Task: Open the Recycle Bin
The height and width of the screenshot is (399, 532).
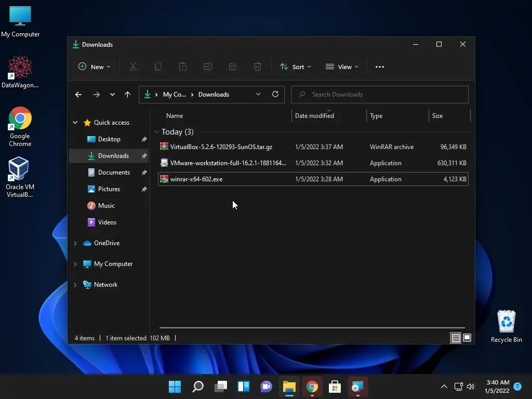Action: click(506, 326)
